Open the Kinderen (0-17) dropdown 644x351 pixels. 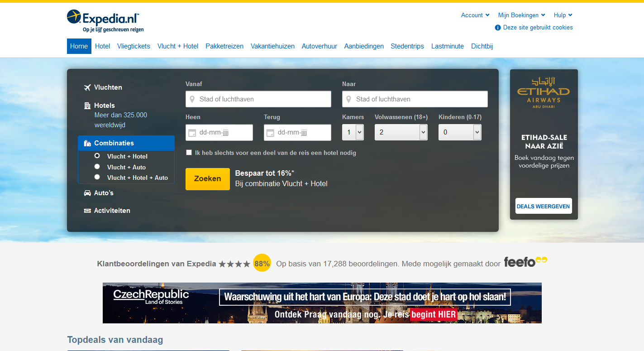[x=460, y=132]
